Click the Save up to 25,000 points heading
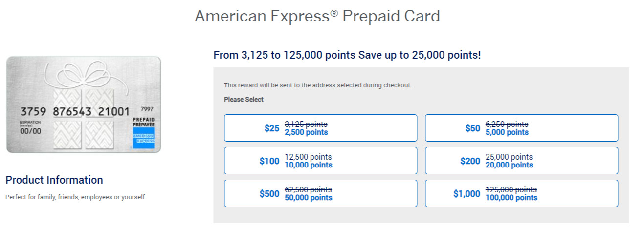Screen dimensions: 644x230 pyautogui.click(x=420, y=55)
